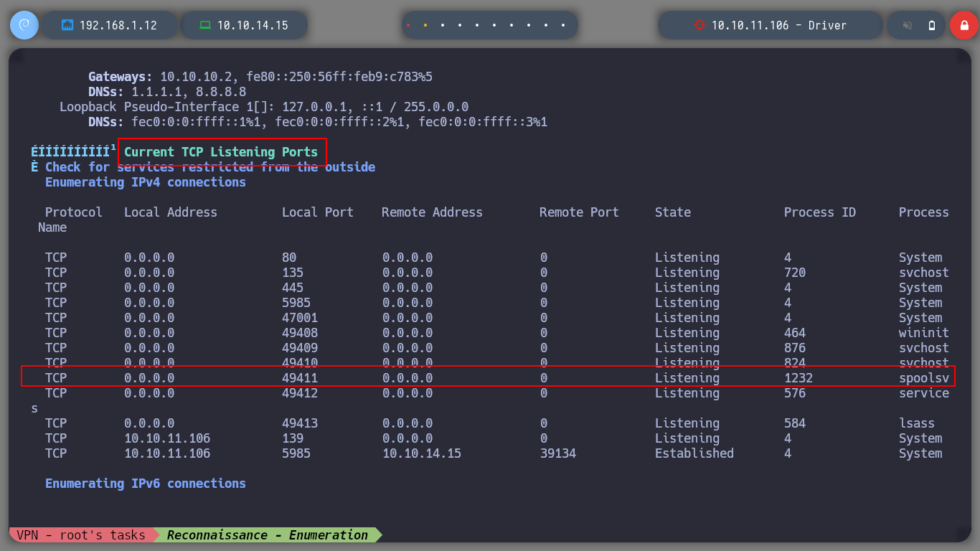The height and width of the screenshot is (551, 980).
Task: Click local port 135 in the table
Action: coord(293,273)
